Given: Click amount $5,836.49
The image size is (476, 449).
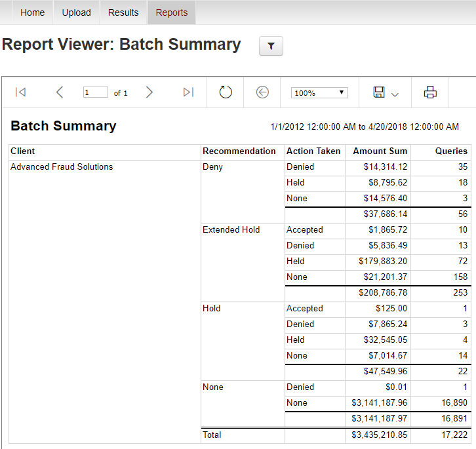Looking at the screenshot, I should (387, 245).
